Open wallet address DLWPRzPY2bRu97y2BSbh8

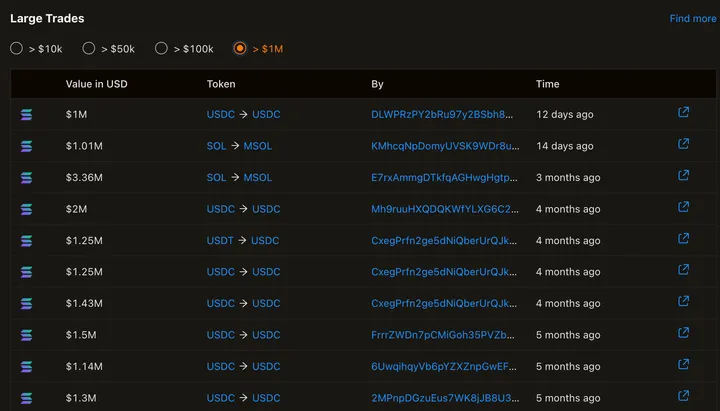tap(443, 114)
